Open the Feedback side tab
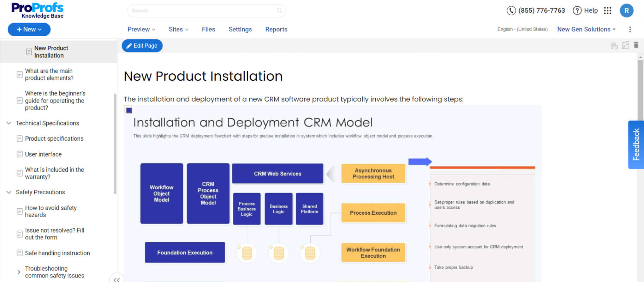 coord(636,145)
